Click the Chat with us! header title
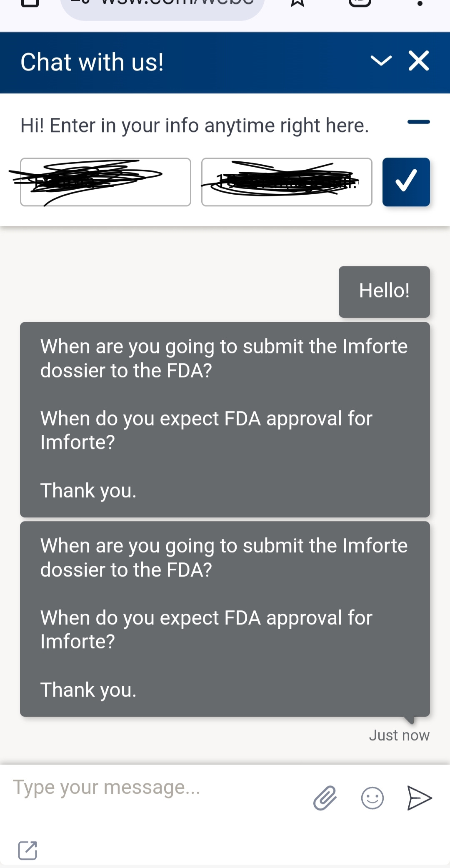The image size is (450, 868). [x=92, y=62]
